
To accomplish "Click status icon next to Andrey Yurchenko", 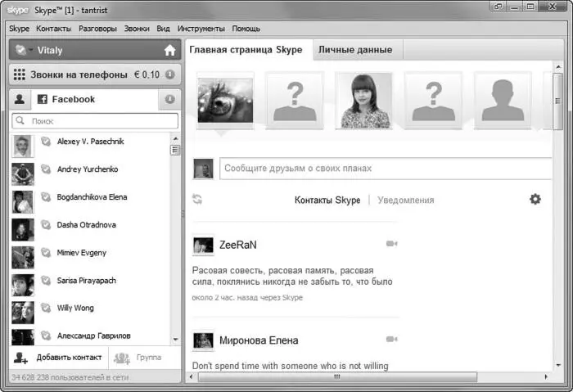I will point(46,169).
